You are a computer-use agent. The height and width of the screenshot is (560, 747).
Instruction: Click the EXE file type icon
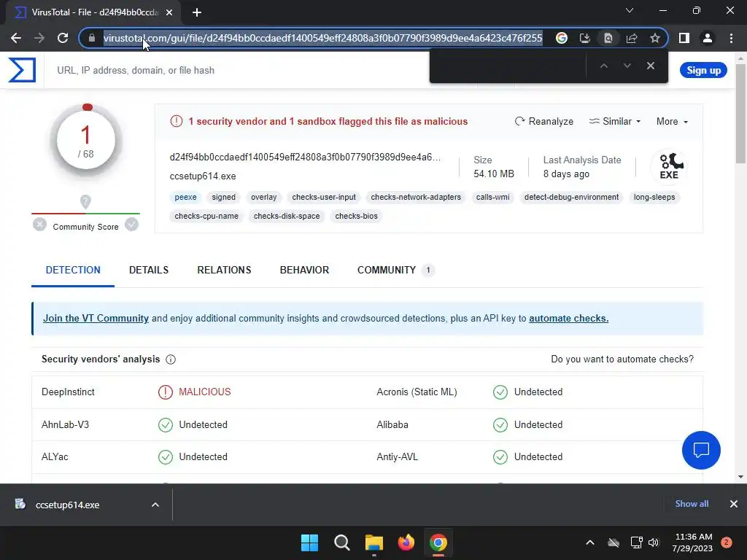pos(670,166)
